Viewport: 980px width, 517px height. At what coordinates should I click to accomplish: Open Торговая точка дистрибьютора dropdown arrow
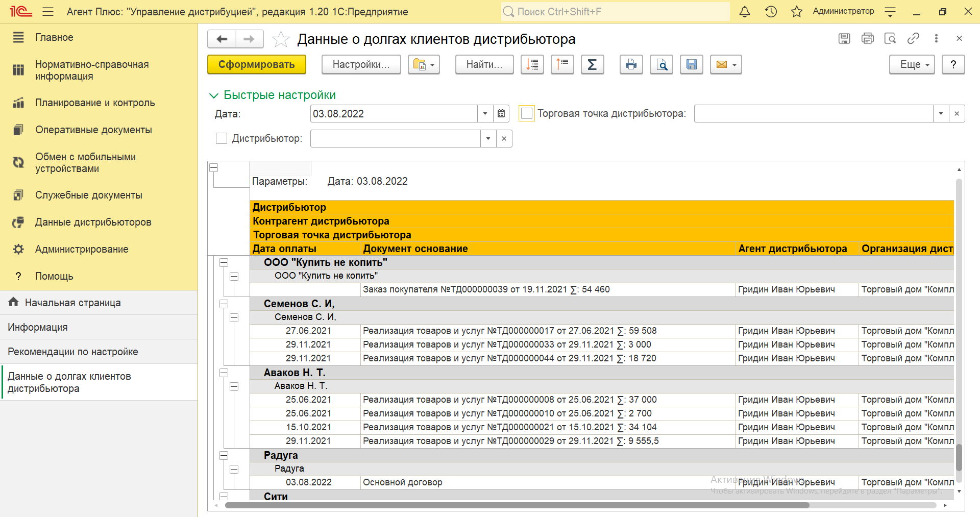click(941, 113)
